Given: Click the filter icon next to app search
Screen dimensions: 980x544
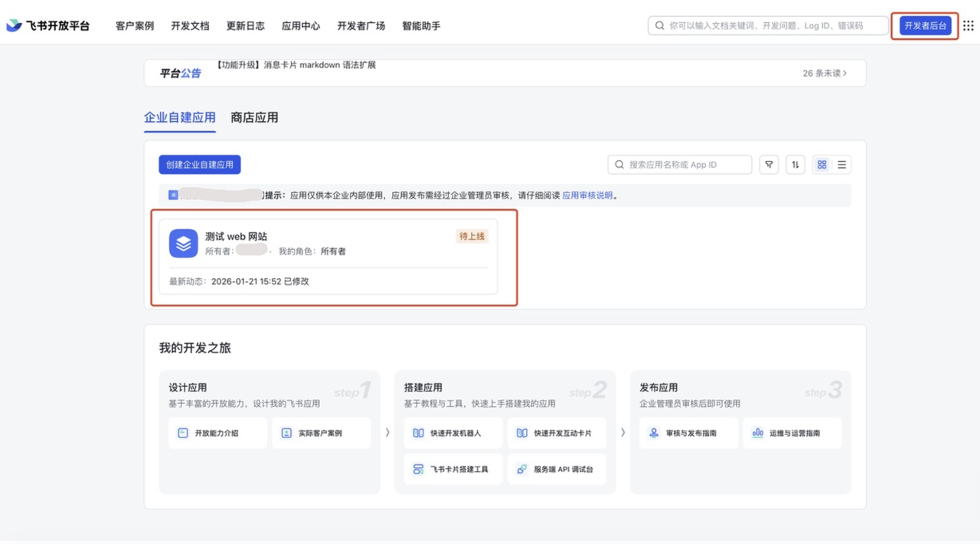Looking at the screenshot, I should [x=769, y=165].
